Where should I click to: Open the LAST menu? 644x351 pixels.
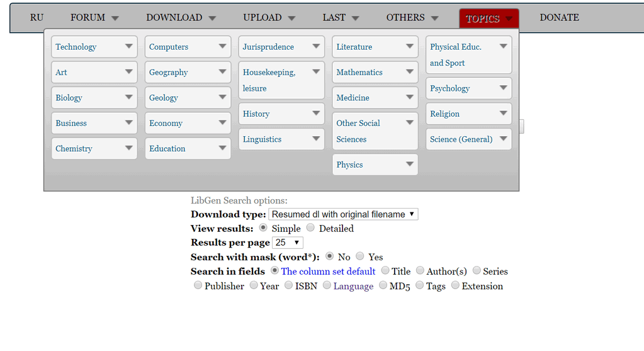coord(341,18)
